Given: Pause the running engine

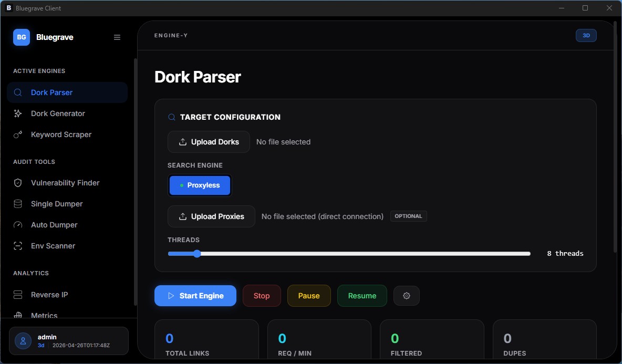Looking at the screenshot, I should click(x=308, y=296).
